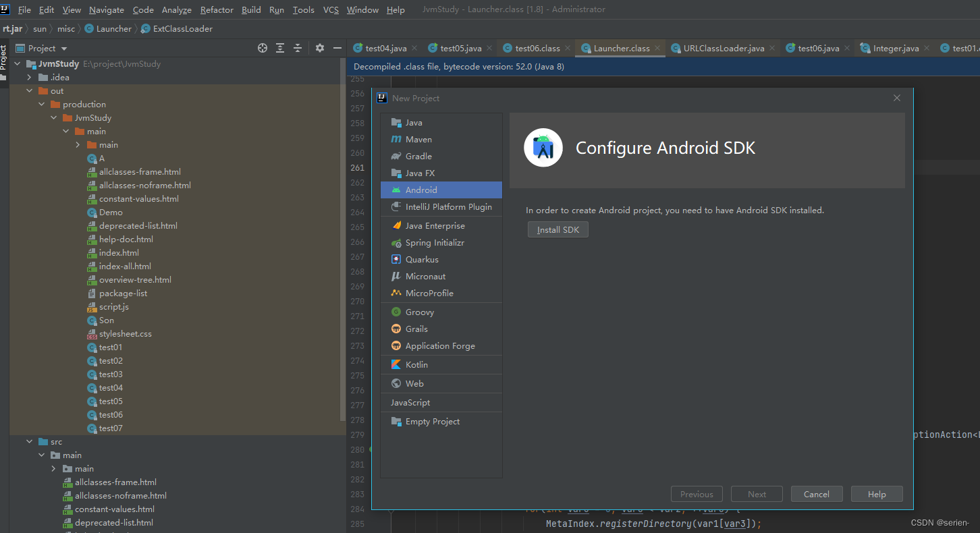Select Web project type
Screen dimensions: 980x533
[x=441, y=384]
